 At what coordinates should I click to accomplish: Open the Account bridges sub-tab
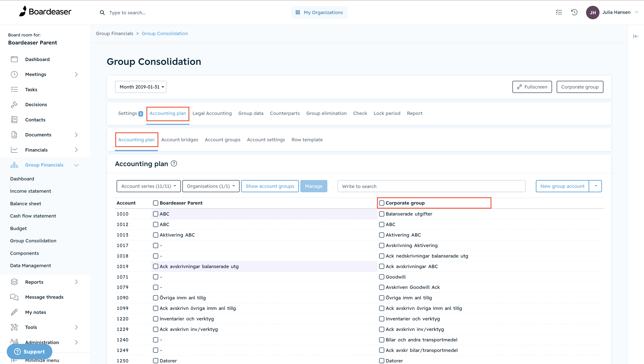click(x=180, y=140)
